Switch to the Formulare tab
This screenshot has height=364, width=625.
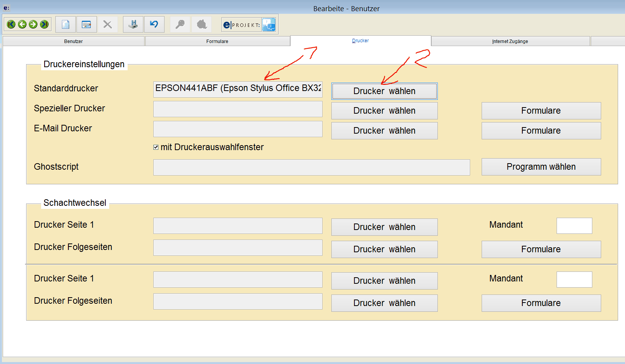[217, 41]
